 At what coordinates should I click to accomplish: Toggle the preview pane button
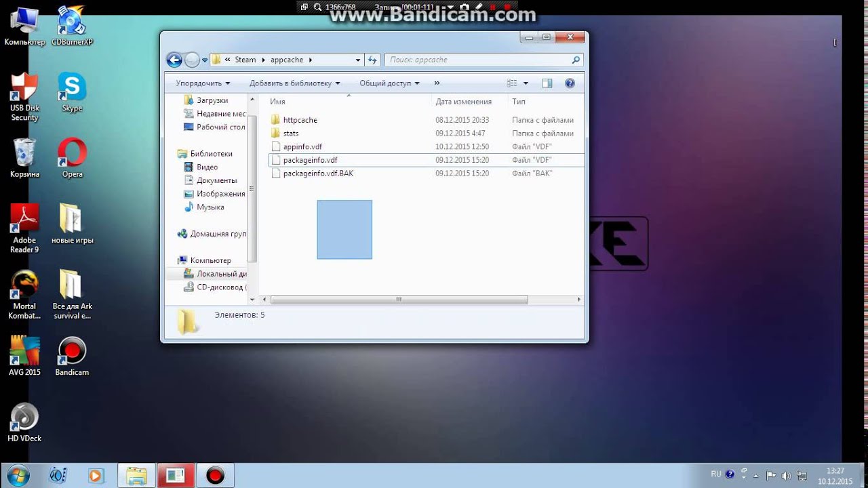click(547, 83)
